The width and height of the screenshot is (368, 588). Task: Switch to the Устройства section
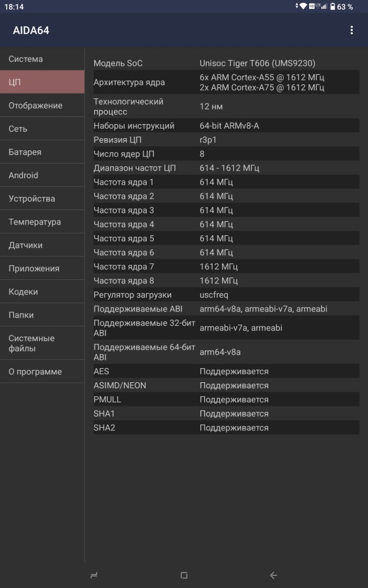42,199
